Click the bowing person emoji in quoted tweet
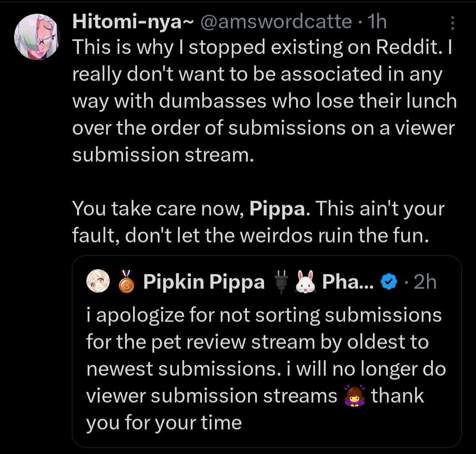This screenshot has height=454, width=476. (354, 396)
